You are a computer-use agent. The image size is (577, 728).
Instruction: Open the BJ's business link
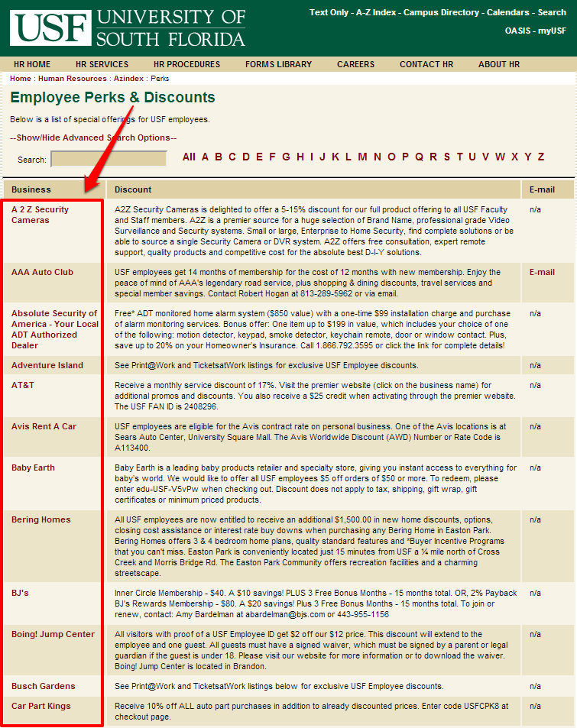[x=20, y=594]
